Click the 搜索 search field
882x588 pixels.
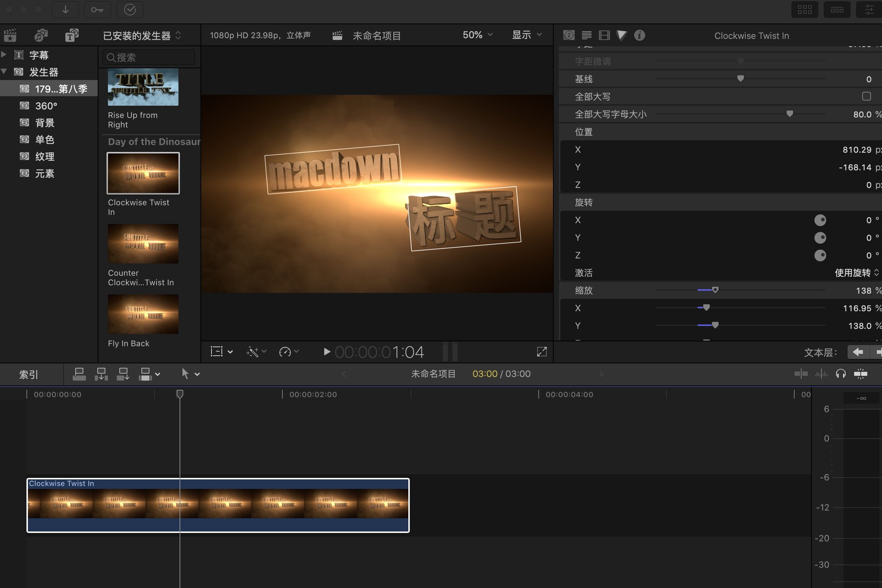click(x=149, y=57)
